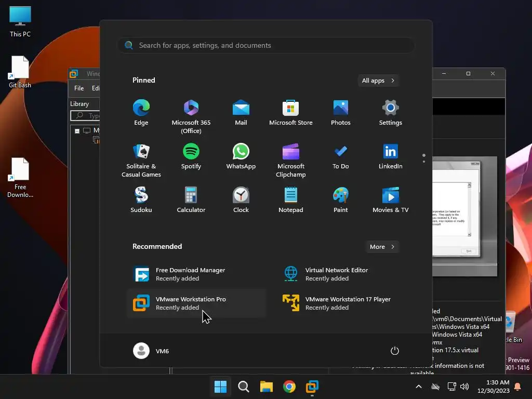Open Microsoft Clipchamp
Image resolution: width=532 pixels, height=399 pixels.
pos(291,160)
